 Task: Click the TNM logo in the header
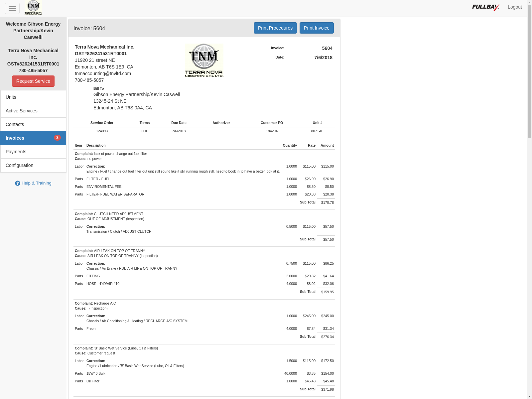tap(33, 7)
